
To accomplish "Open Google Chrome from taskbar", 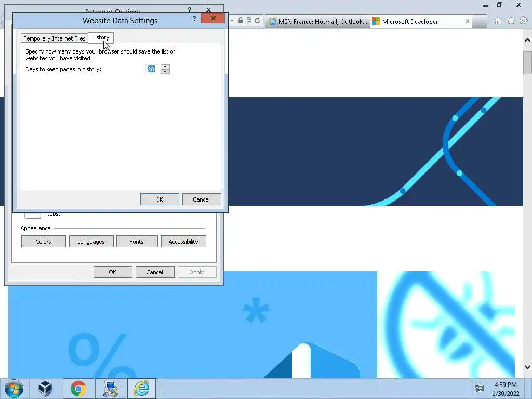I will [78, 389].
